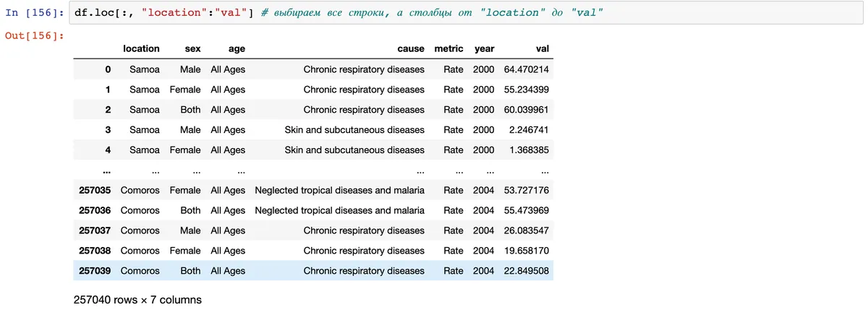The width and height of the screenshot is (868, 315).
Task: Click the "location" column header
Action: click(141, 49)
